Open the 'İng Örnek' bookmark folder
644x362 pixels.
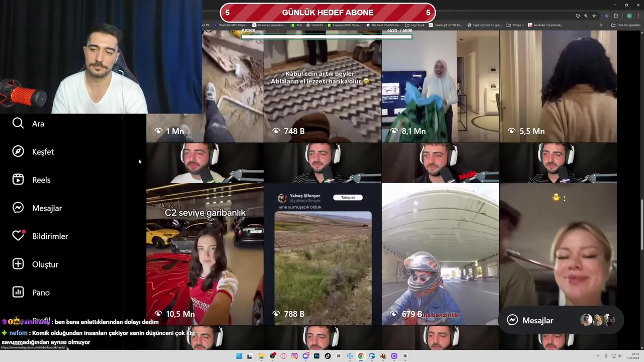pos(415,25)
